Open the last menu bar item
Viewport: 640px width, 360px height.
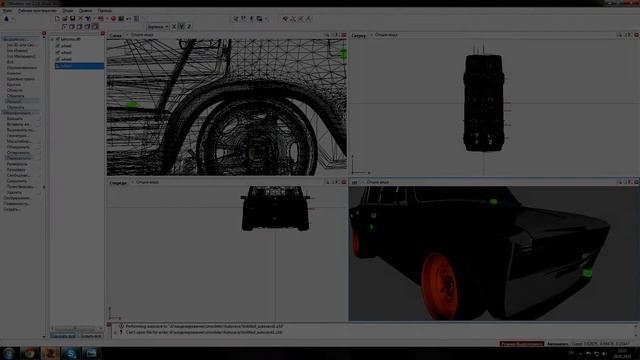105,11
